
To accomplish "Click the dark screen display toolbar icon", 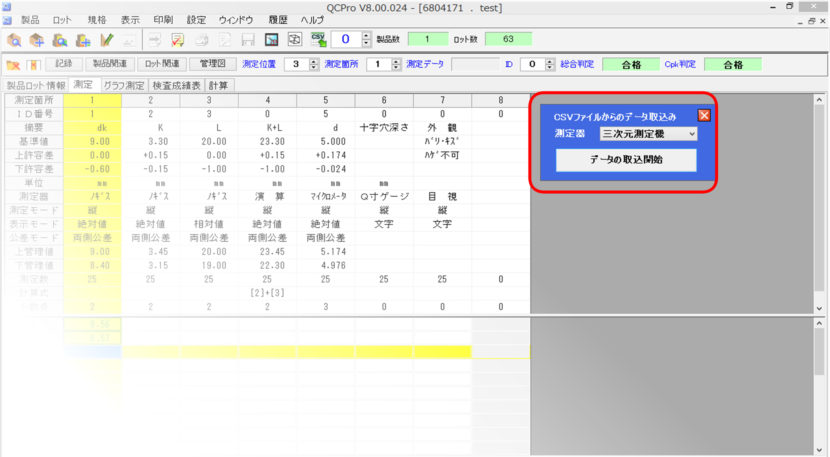I will tap(270, 40).
